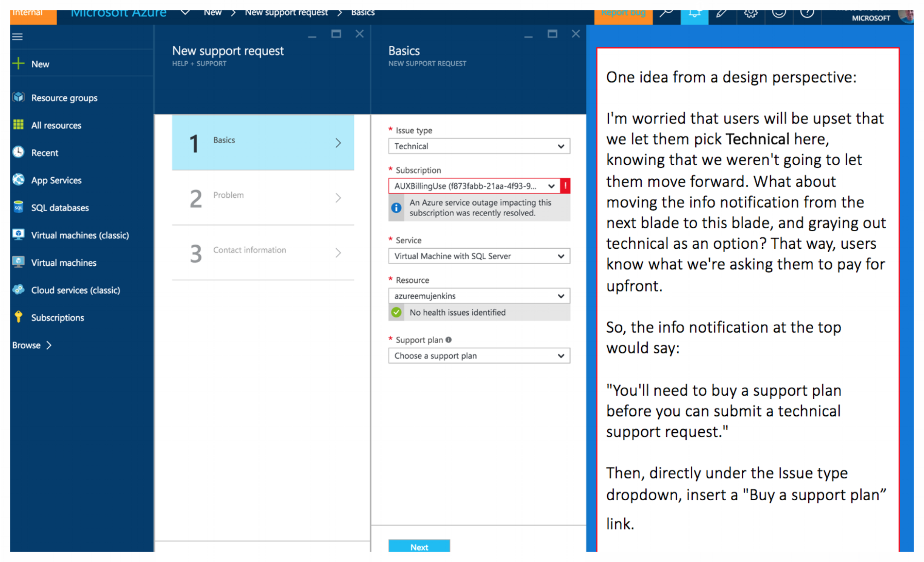The height and width of the screenshot is (562, 924).
Task: Click the green plus New icon
Action: click(x=18, y=63)
